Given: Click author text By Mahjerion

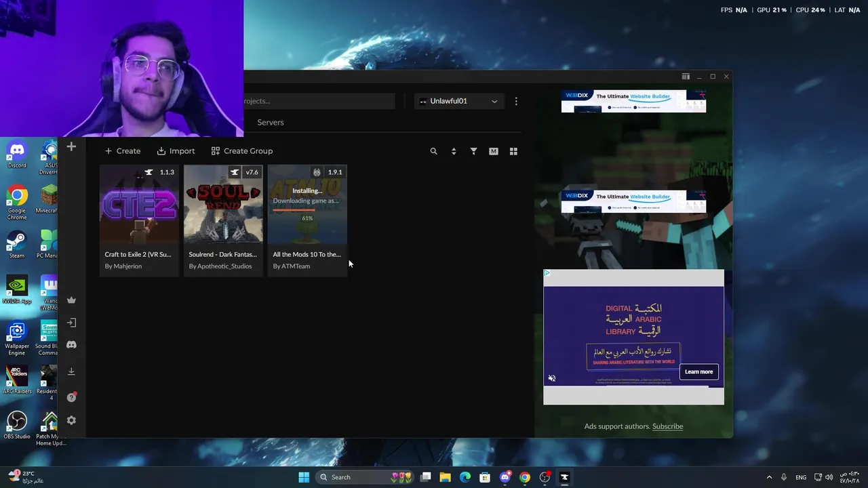Looking at the screenshot, I should point(123,266).
